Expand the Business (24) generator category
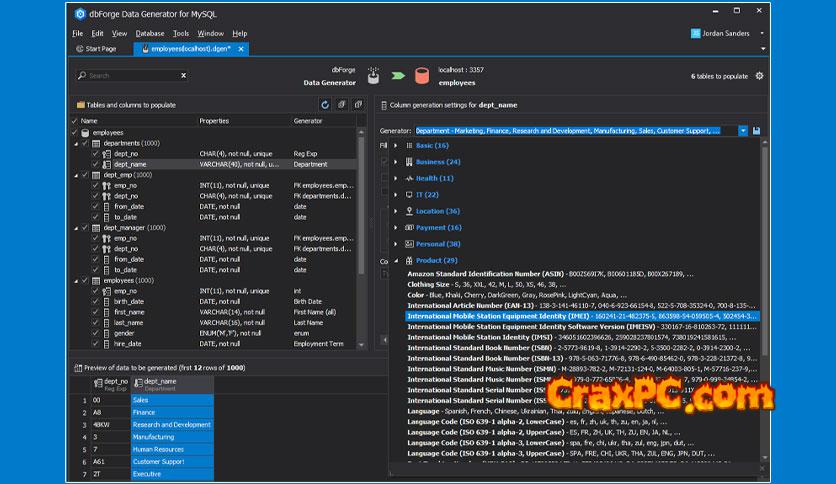This screenshot has height=484, width=836. click(396, 161)
